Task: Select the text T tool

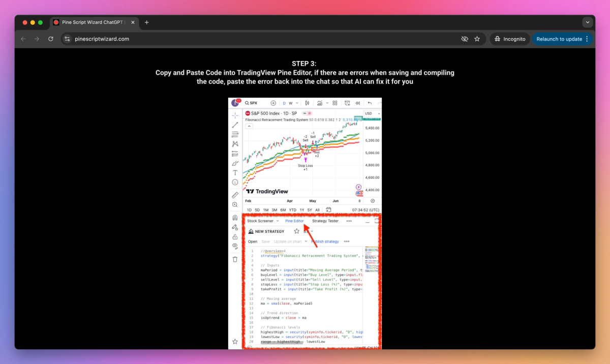Action: (235, 173)
